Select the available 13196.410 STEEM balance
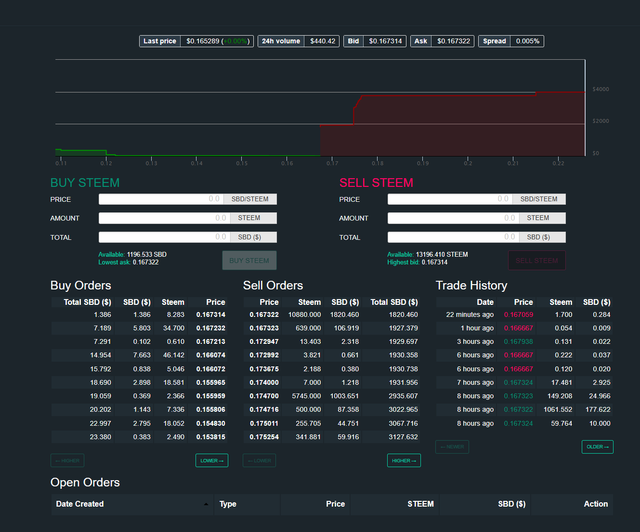The height and width of the screenshot is (532, 640). tap(442, 254)
